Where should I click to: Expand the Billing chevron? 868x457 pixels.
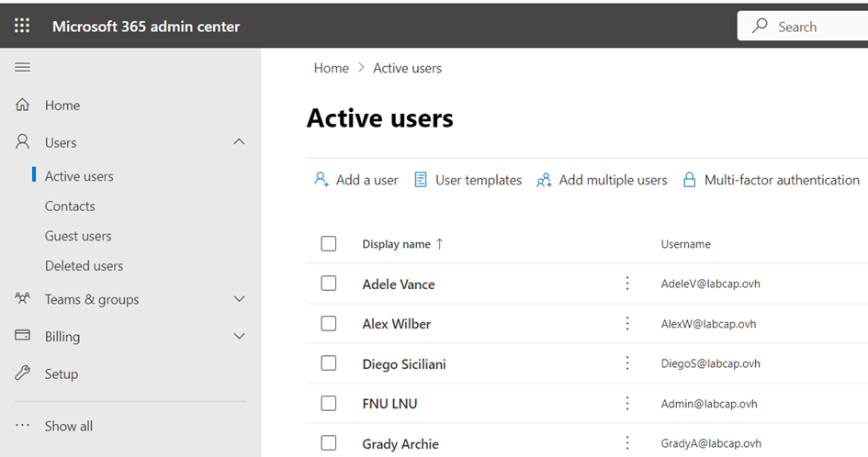(239, 336)
